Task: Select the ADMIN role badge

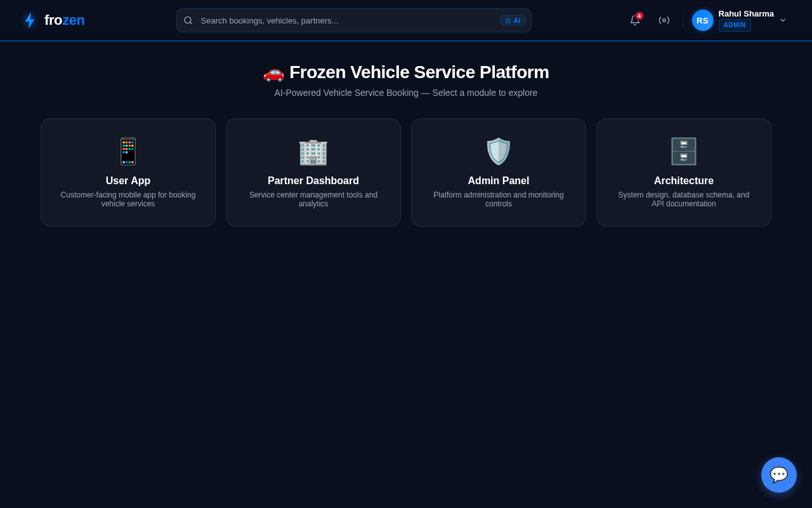Action: click(735, 25)
